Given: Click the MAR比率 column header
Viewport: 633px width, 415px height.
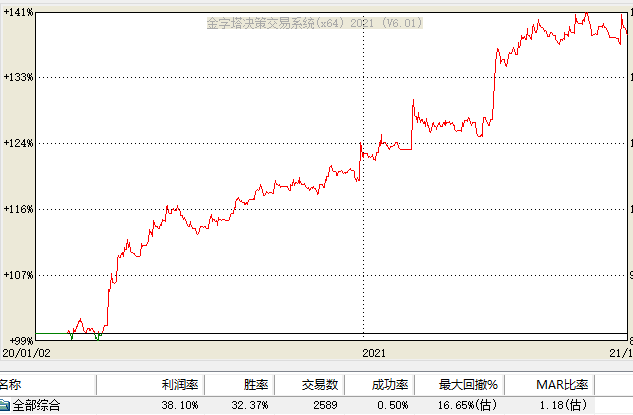Looking at the screenshot, I should click(549, 385).
